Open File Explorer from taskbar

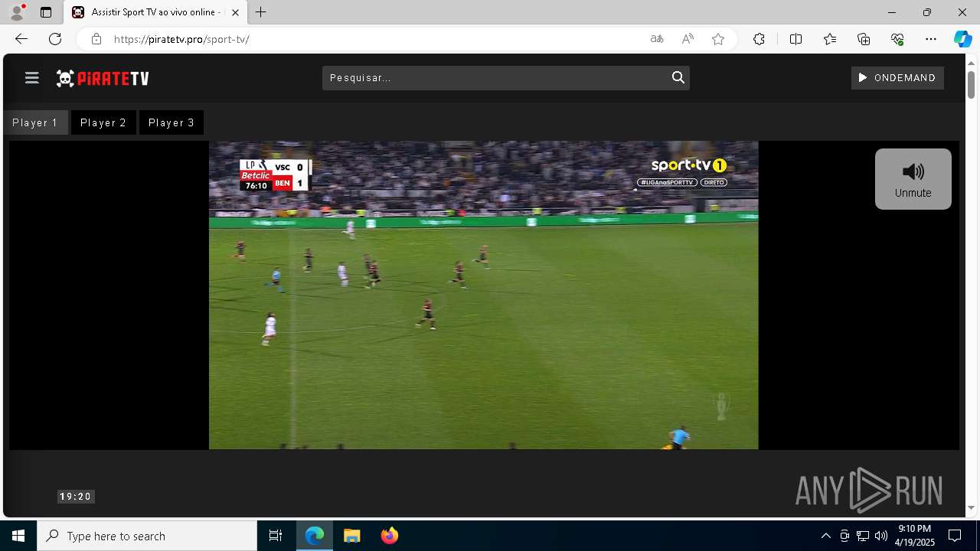pos(351,536)
